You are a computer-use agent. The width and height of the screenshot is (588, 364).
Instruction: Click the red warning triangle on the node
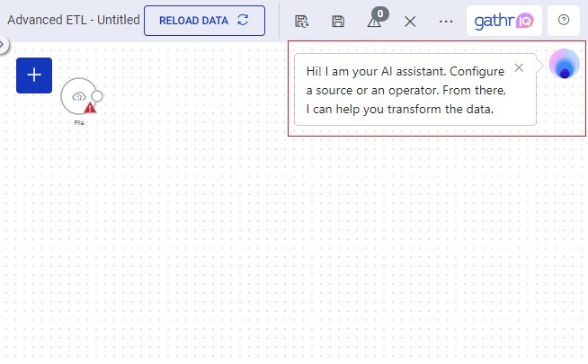pyautogui.click(x=90, y=108)
